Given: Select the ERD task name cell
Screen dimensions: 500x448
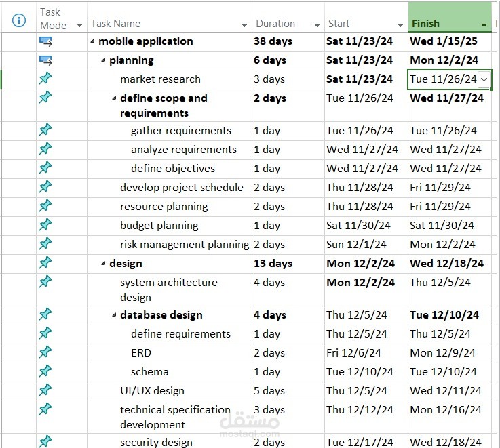Looking at the screenshot, I should 170,353.
